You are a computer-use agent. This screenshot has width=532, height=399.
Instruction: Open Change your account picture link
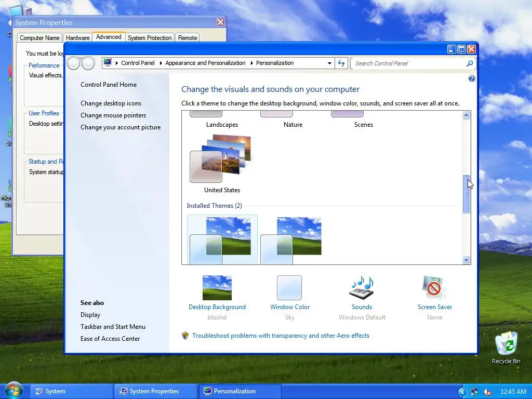pos(121,127)
